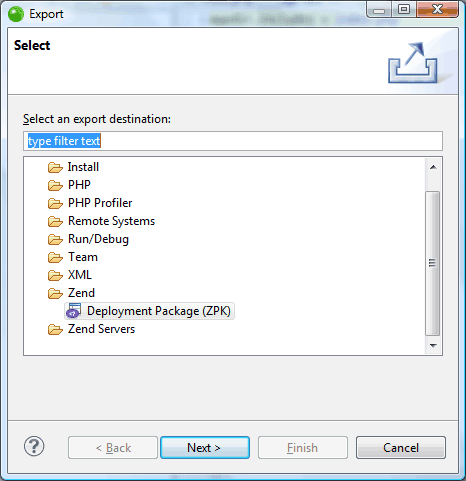
Task: Select the Team tree entry
Action: coord(83,257)
